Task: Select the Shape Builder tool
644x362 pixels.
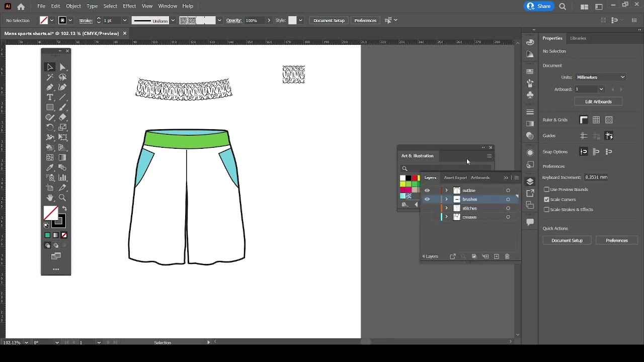Action: (50, 148)
